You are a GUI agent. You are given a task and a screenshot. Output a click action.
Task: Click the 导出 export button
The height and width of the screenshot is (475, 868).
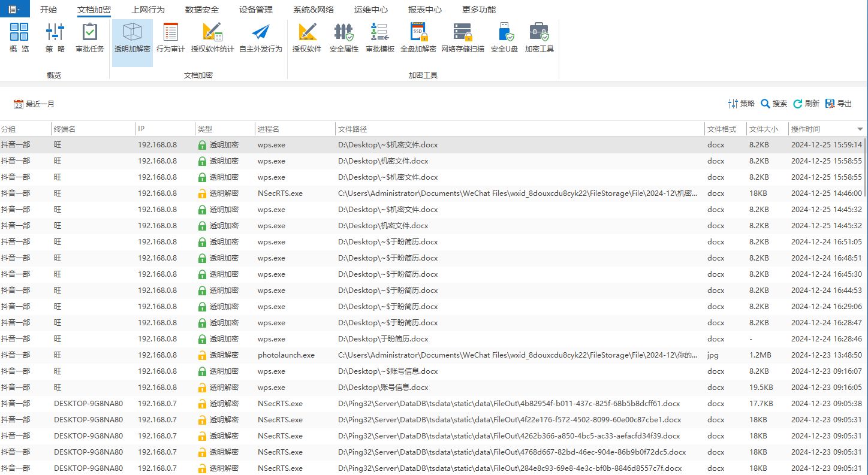coord(838,104)
